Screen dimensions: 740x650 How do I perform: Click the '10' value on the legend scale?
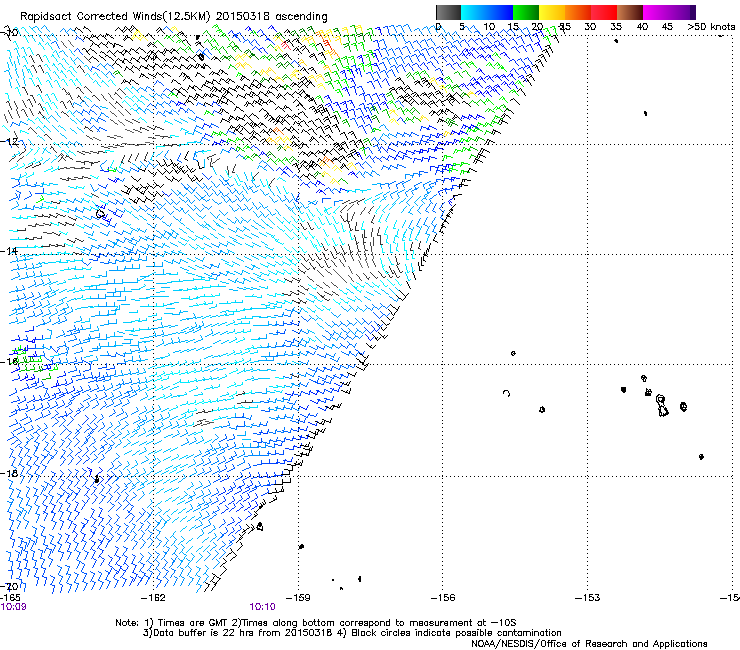[x=489, y=27]
